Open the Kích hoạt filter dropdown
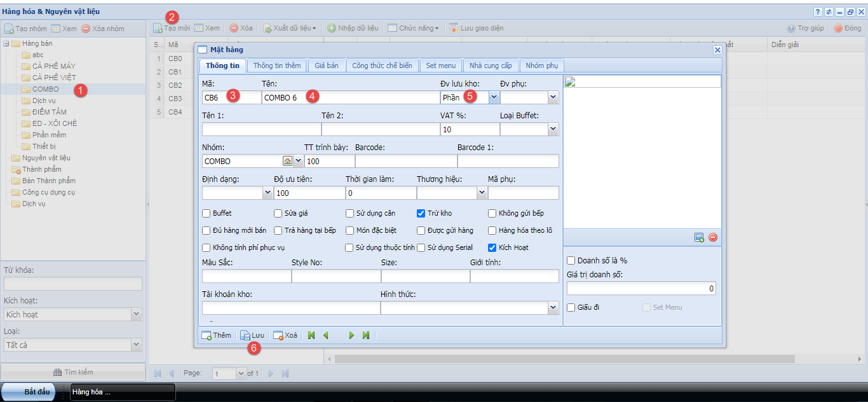 pos(137,314)
